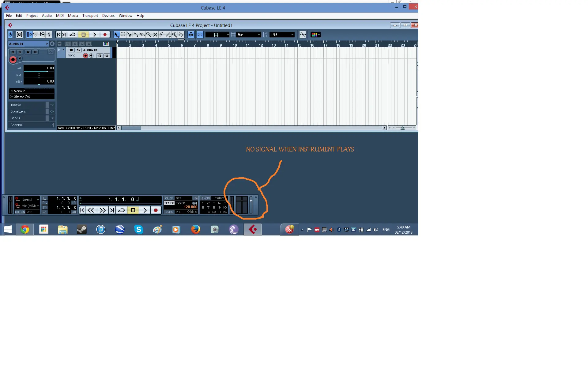The width and height of the screenshot is (588, 368).
Task: Enable Write automation on Audio 01 track
Action: (x=107, y=56)
